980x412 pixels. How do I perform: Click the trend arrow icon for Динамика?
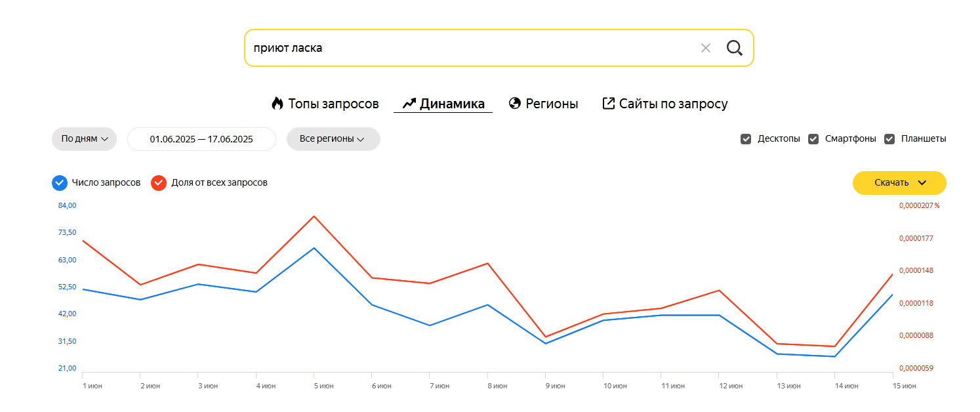coord(409,104)
